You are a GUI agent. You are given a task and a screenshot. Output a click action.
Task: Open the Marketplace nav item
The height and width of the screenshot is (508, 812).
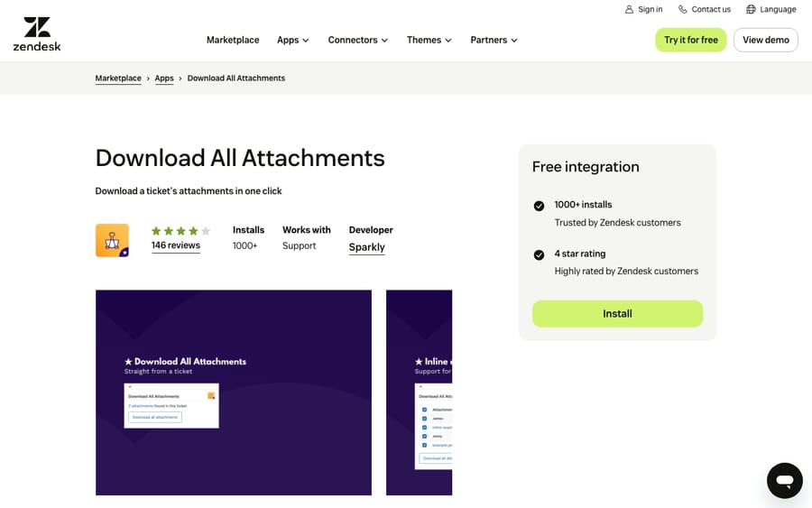(233, 40)
